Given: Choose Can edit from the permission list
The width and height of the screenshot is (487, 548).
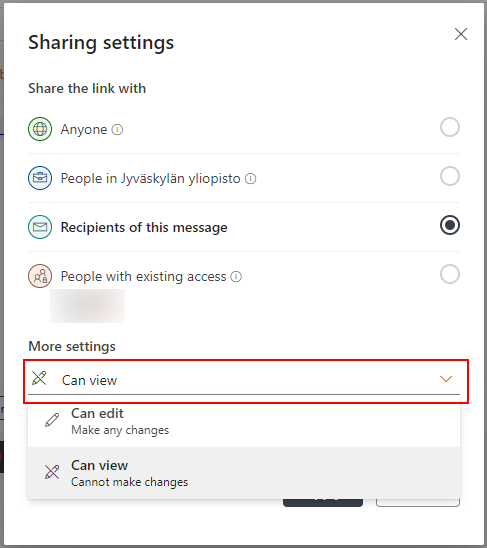Looking at the screenshot, I should [x=244, y=421].
